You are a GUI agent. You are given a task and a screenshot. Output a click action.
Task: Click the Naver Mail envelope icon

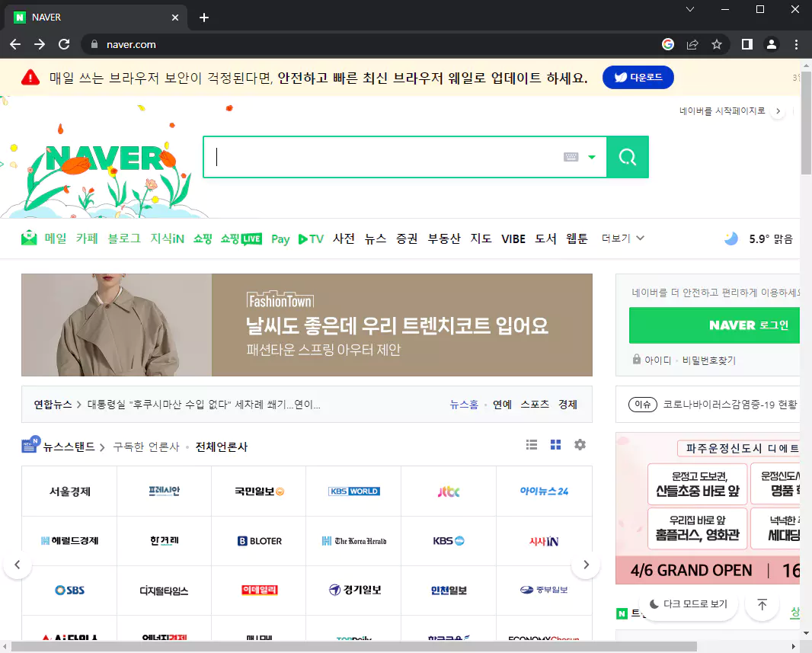[29, 238]
